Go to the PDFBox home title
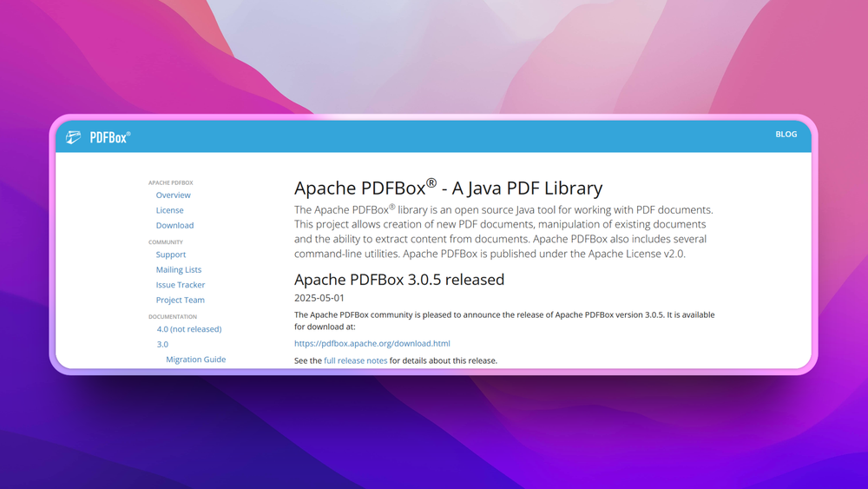The image size is (868, 489). click(110, 137)
